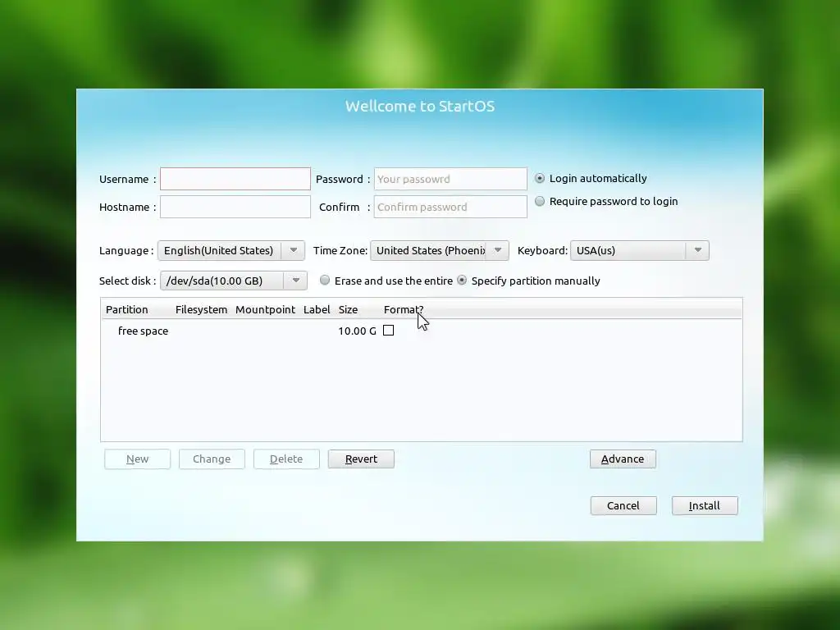The image size is (840, 630).
Task: Cancel the installation
Action: pos(623,505)
